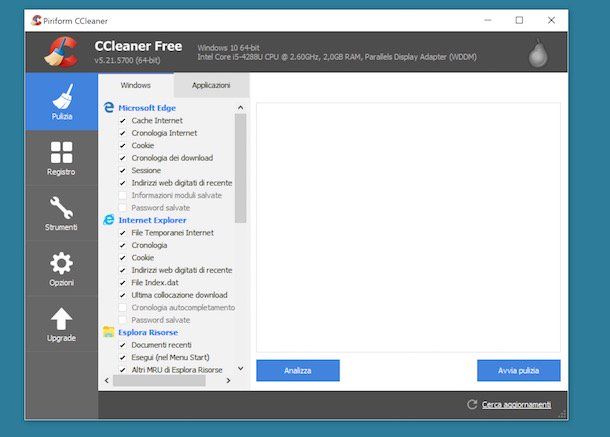Image resolution: width=610 pixels, height=437 pixels.
Task: Enable Cronologia autocompletamento checkbox
Action: [123, 307]
